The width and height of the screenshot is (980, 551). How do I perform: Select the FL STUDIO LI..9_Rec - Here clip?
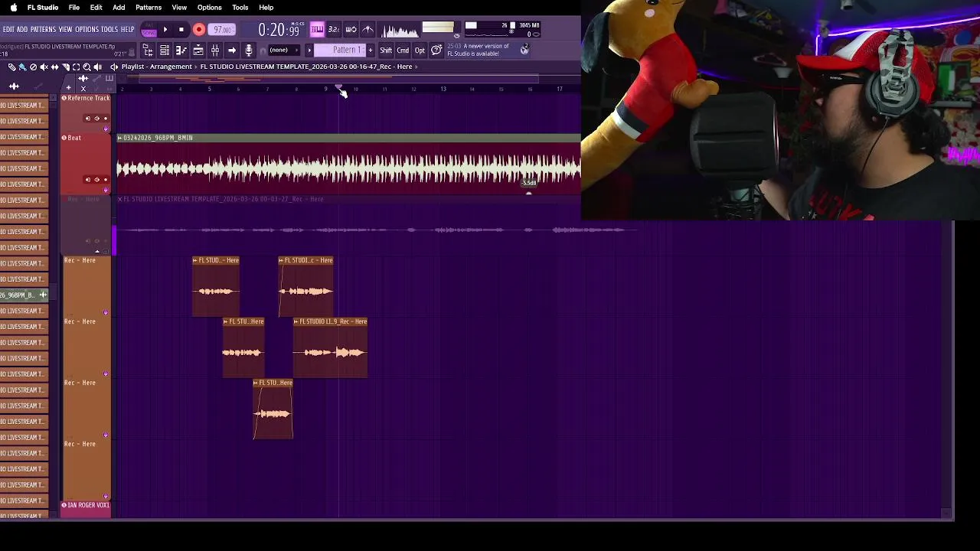click(x=330, y=348)
